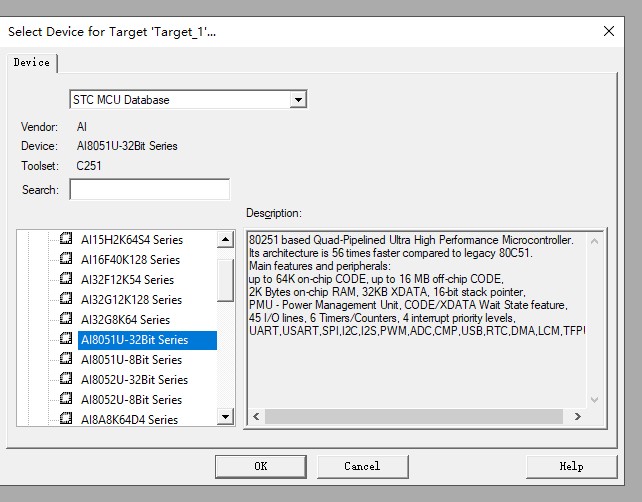The height and width of the screenshot is (502, 642).
Task: Open the STC MCU Database dropdown
Action: click(188, 99)
